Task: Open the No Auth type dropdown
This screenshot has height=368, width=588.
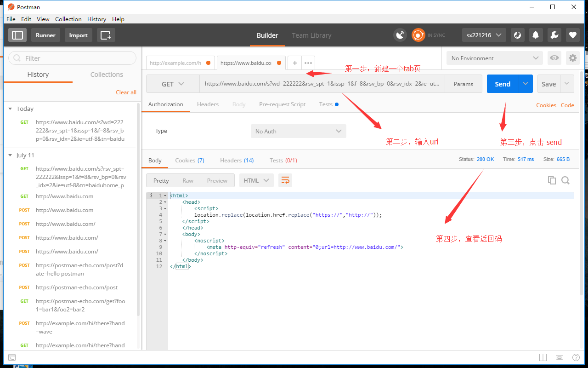Action: coord(299,131)
